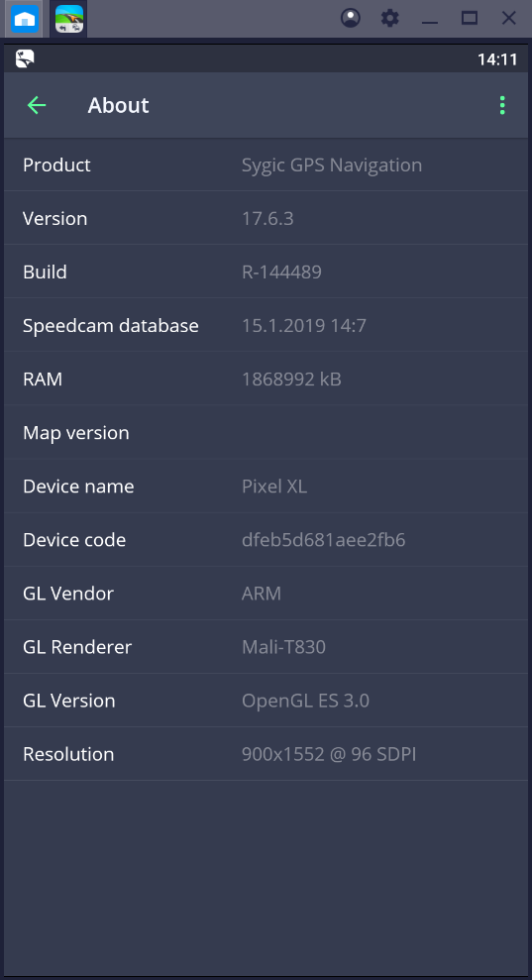532x980 pixels.
Task: Tap the notification icon in status bar
Action: (x=25, y=58)
